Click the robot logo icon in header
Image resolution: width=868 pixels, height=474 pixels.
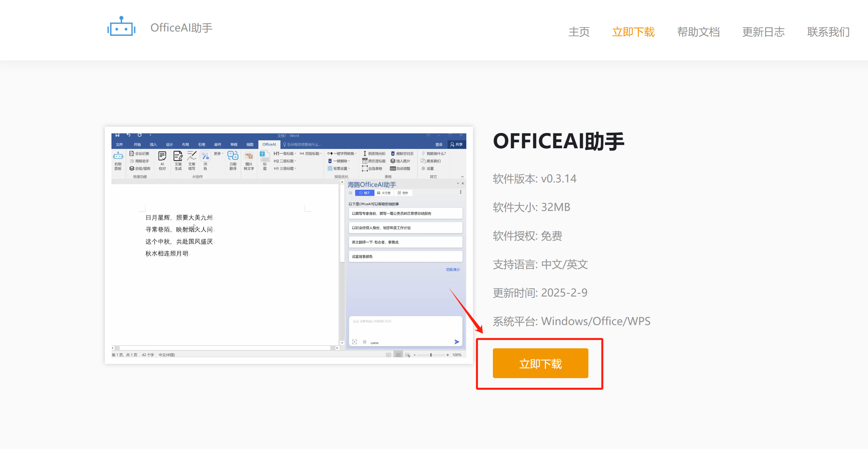coord(121,26)
